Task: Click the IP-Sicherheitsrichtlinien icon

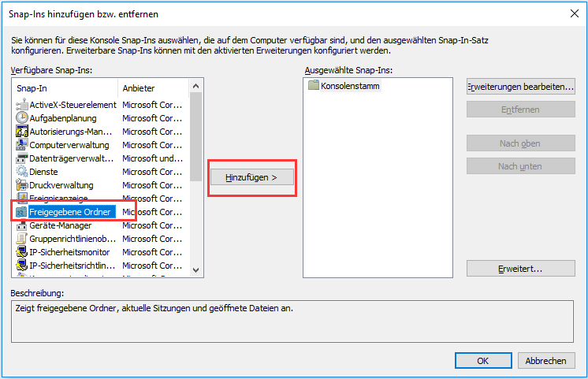Action: [x=22, y=266]
